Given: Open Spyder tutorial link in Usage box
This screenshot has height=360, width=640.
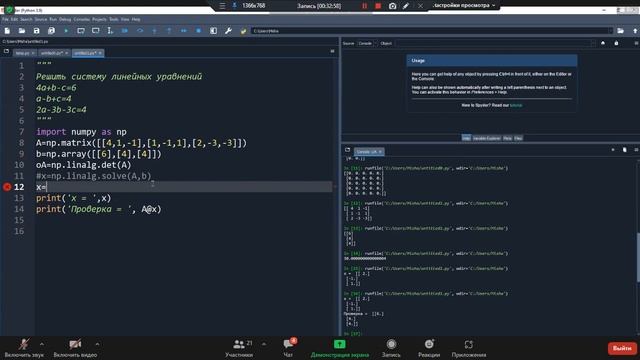Looking at the screenshot, I should 516,105.
